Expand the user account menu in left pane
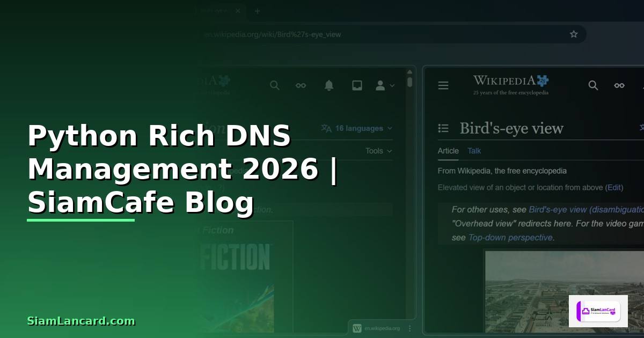 [385, 85]
